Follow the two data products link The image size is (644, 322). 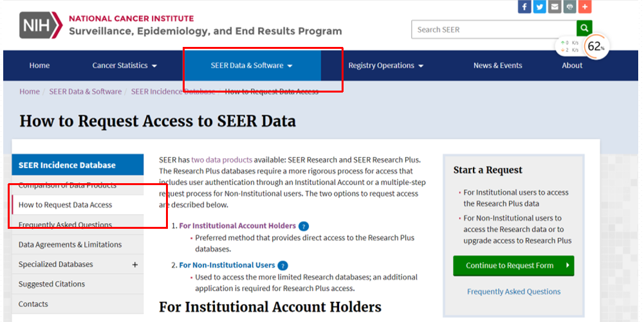222,160
